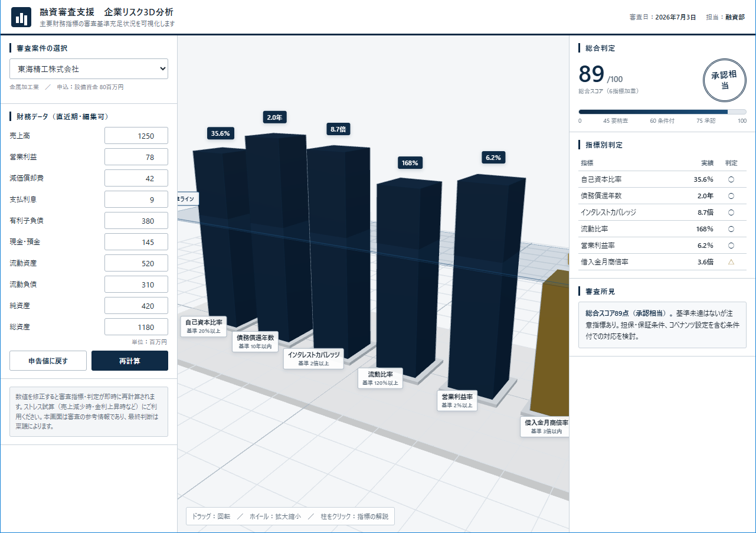Click the △ judgment mark for 借入金月商倍率

731,261
